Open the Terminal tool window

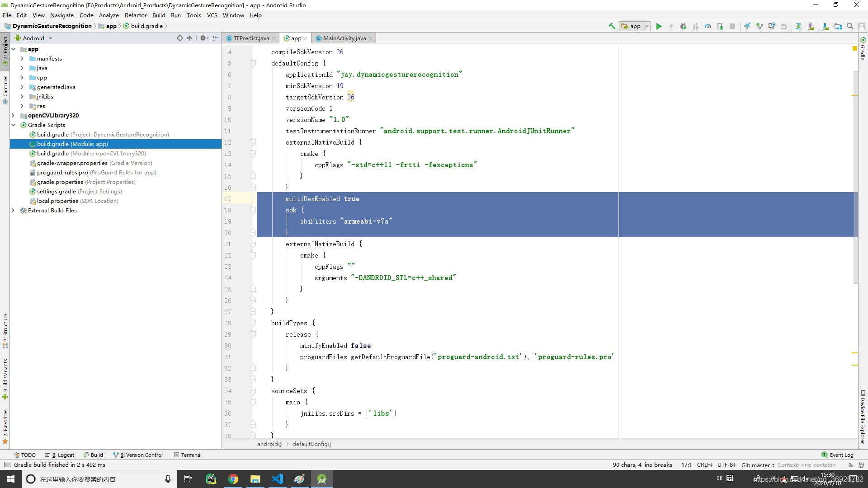(x=188, y=455)
